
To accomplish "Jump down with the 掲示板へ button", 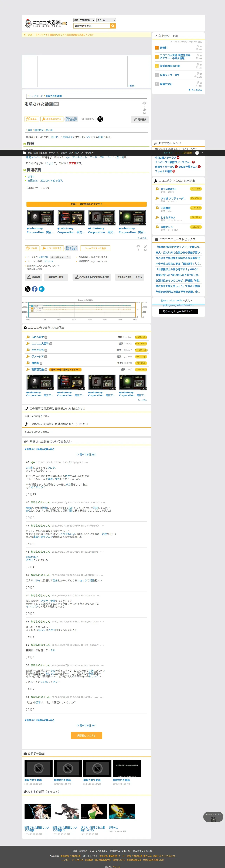I will click(88, 119).
